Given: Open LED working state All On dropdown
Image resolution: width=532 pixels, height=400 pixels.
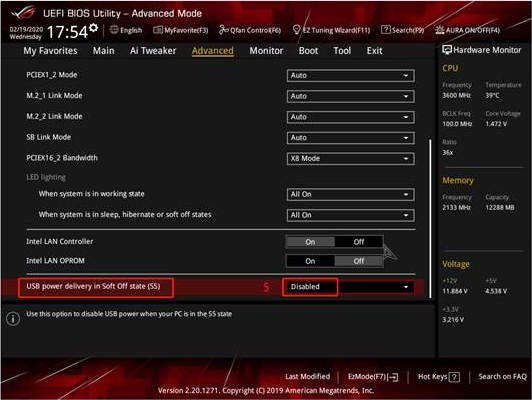Looking at the screenshot, I should pyautogui.click(x=350, y=194).
